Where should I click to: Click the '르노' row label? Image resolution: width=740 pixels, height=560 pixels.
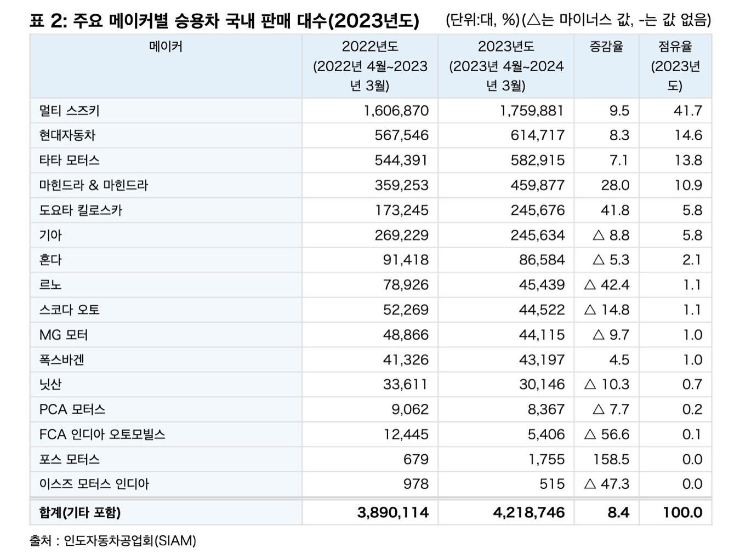tap(50, 285)
